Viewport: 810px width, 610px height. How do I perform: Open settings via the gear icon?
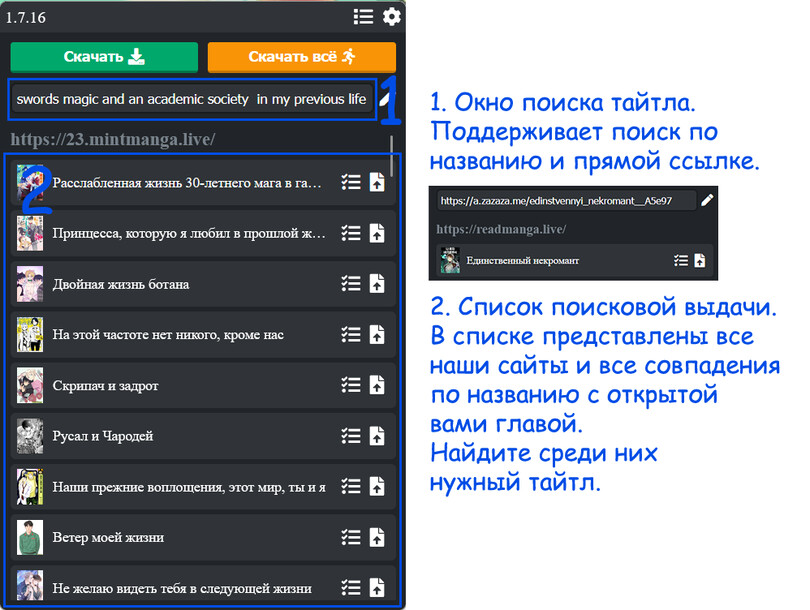tap(392, 16)
